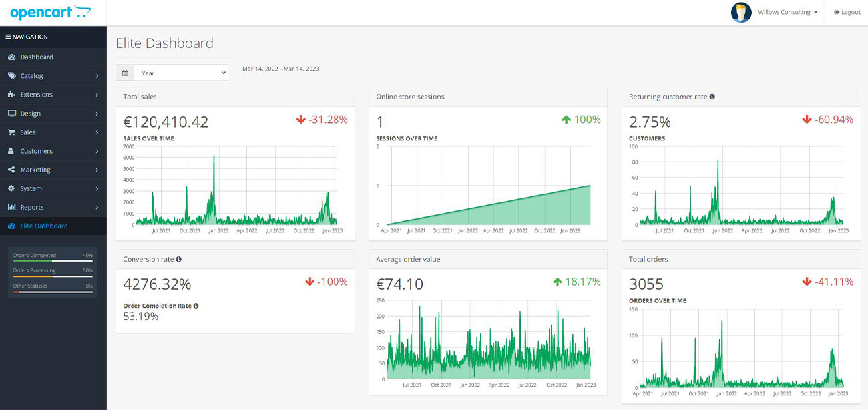The image size is (868, 410).
Task: Click the calendar icon next to Year selector
Action: click(125, 72)
